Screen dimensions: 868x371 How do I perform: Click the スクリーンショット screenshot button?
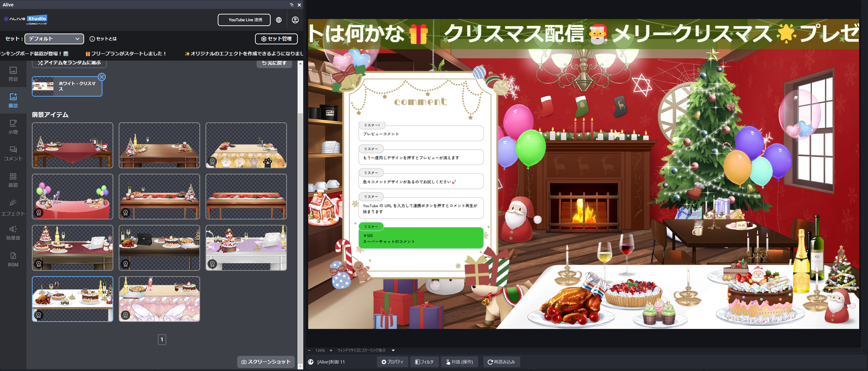[266, 362]
